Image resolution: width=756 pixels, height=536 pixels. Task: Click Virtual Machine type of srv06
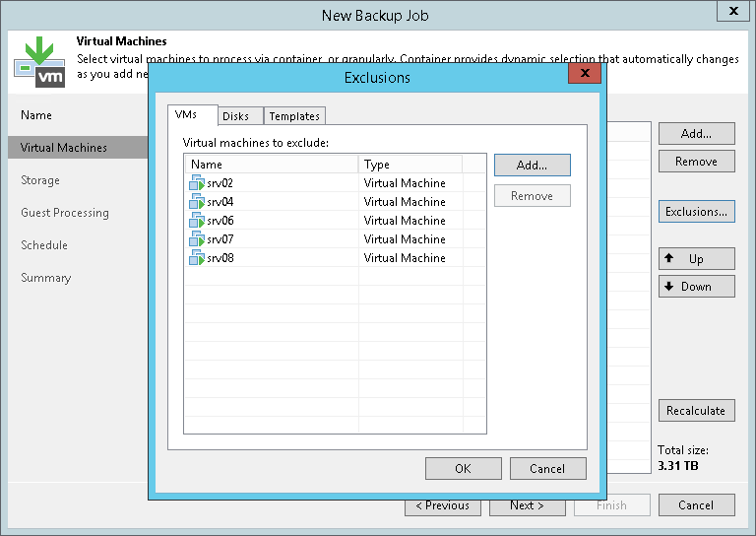(x=405, y=221)
